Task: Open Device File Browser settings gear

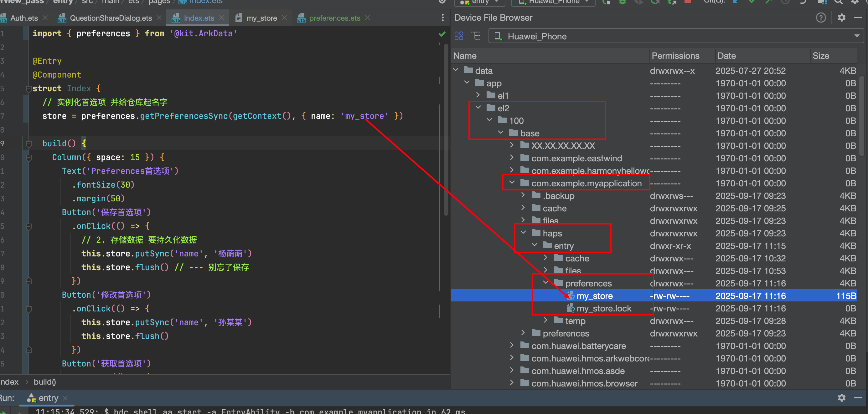Action: pyautogui.click(x=841, y=18)
